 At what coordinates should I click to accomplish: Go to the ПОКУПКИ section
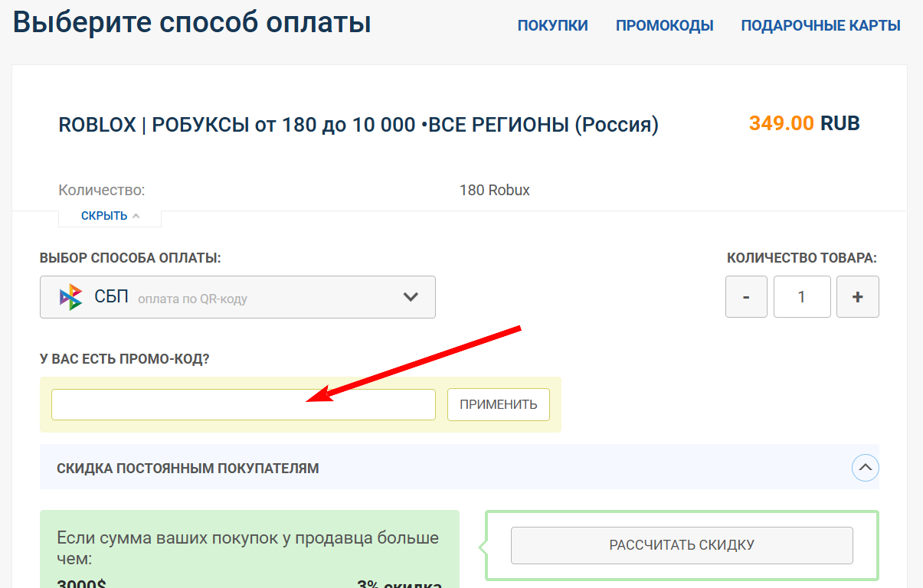click(x=553, y=24)
